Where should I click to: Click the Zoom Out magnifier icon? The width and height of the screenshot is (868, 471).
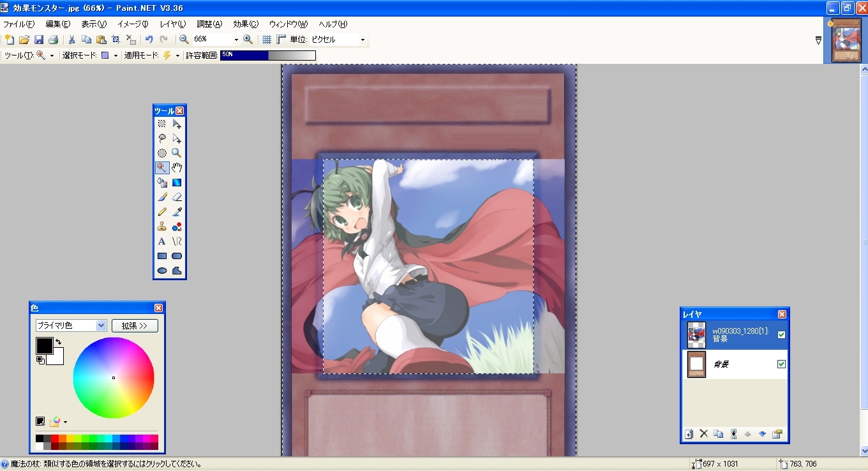pos(184,40)
